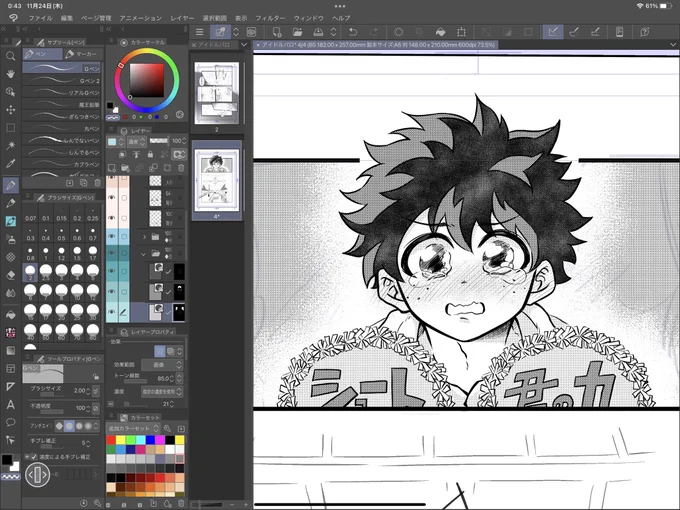Select the Auto Select magic wand tool

pos(10,145)
